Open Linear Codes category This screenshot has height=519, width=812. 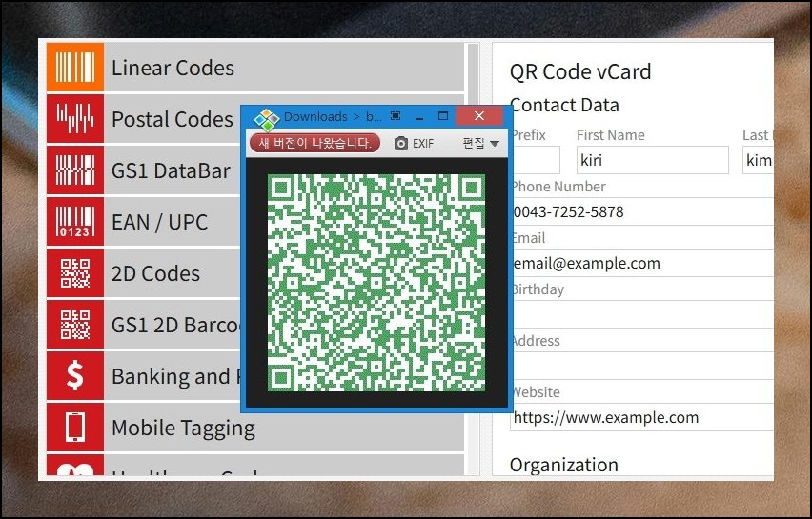[255, 68]
